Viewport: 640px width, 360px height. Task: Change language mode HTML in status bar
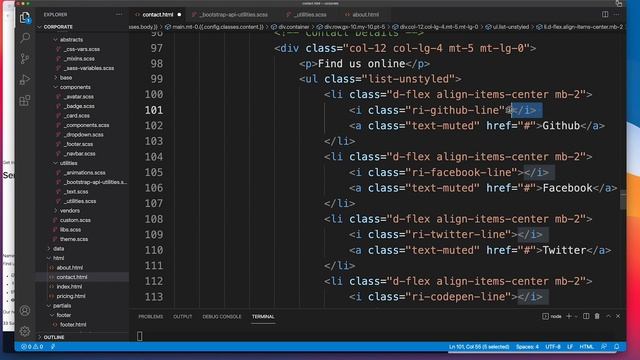(587, 347)
